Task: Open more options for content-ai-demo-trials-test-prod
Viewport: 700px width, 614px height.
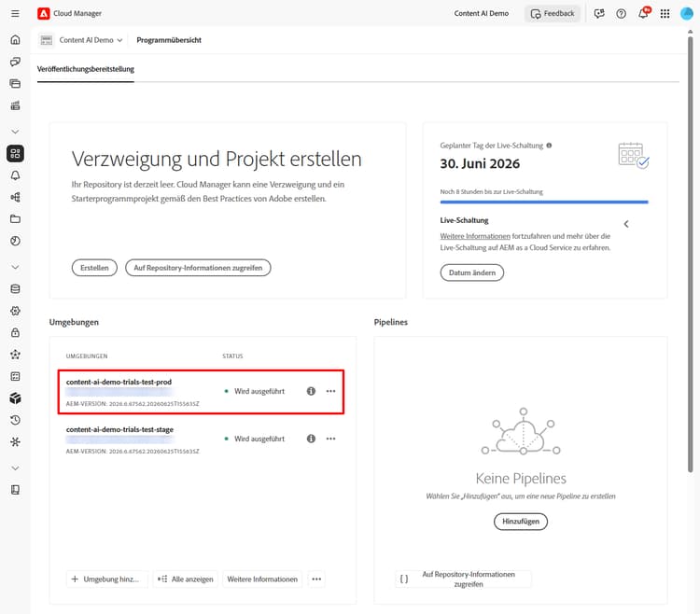Action: 330,391
